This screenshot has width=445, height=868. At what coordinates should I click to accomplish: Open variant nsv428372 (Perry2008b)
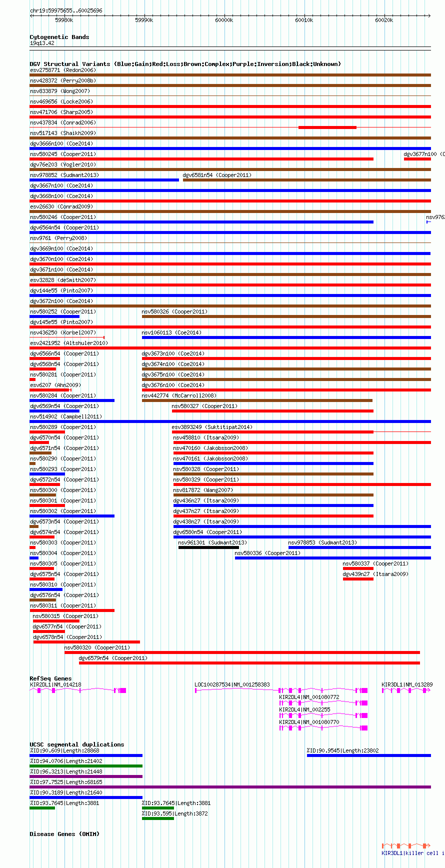click(230, 85)
